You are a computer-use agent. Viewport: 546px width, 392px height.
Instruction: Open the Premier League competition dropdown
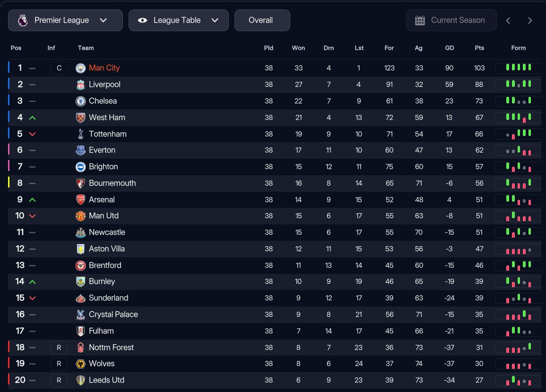65,20
